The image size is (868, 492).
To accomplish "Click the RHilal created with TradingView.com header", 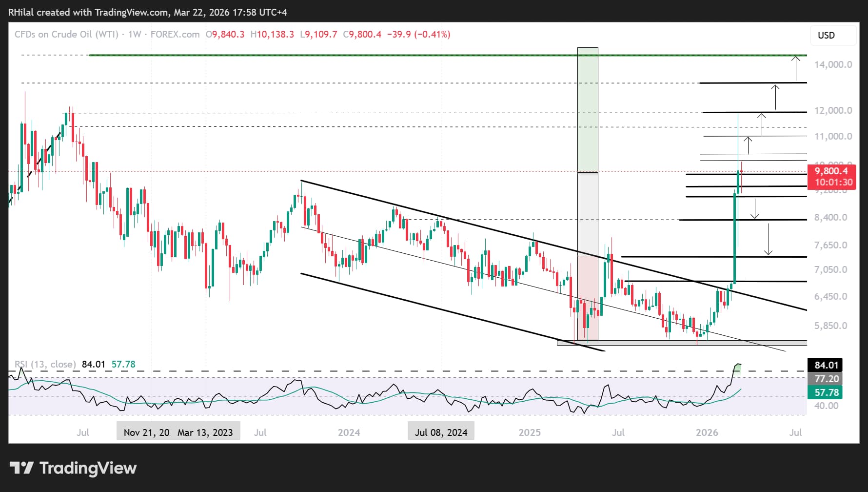I will (x=148, y=12).
